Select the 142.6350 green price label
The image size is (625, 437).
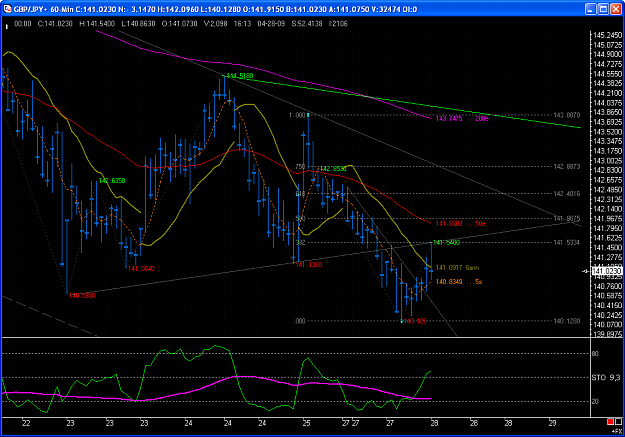tap(112, 181)
